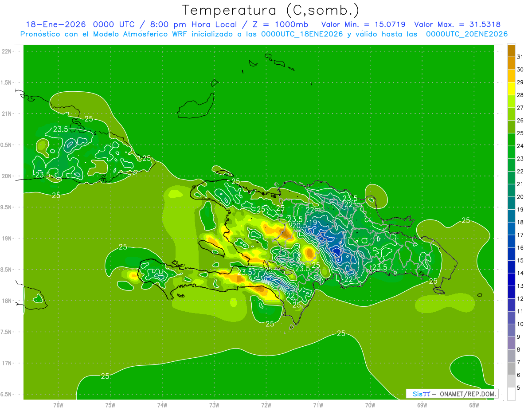Screen dimensions: 532x411
Task: Click the "68W" longitude axis label
Action: [x=474, y=405]
